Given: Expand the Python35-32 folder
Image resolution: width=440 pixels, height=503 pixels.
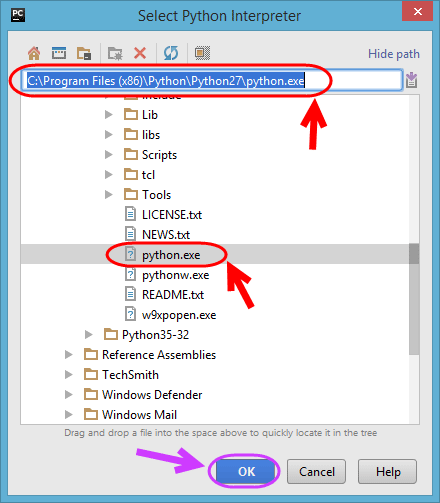Looking at the screenshot, I should click(x=89, y=334).
